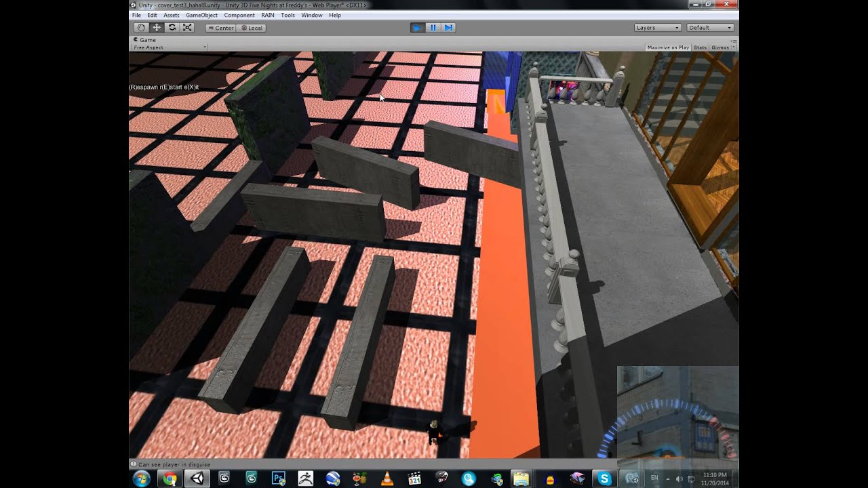Select the Move transform tool
The height and width of the screenshot is (488, 868).
pos(157,28)
